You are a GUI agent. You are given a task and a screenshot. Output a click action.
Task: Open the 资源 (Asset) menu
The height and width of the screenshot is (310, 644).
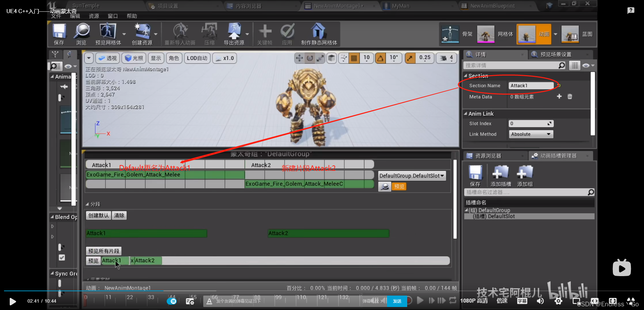click(x=94, y=16)
